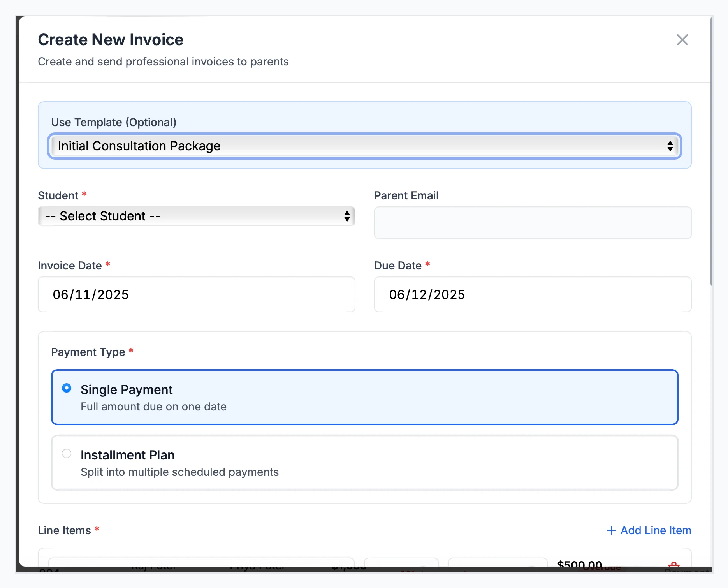This screenshot has height=588, width=728.
Task: Choose the Installment Plan payment option
Action: pos(66,453)
